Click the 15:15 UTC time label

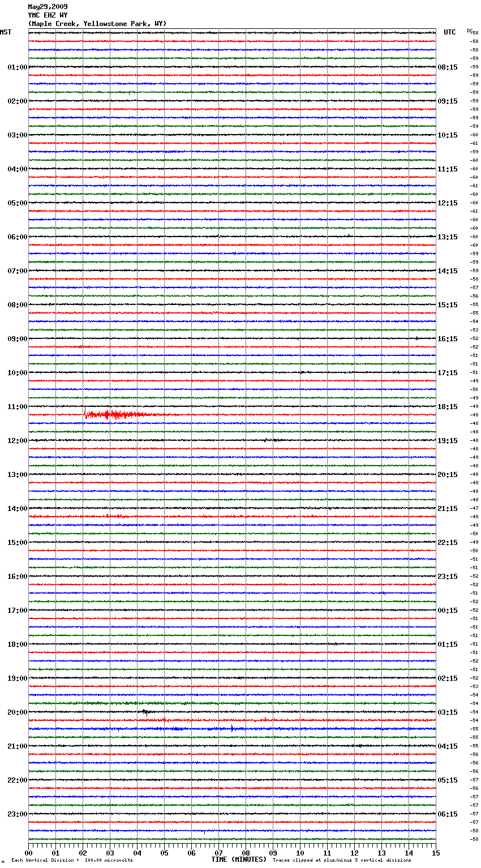click(x=448, y=305)
